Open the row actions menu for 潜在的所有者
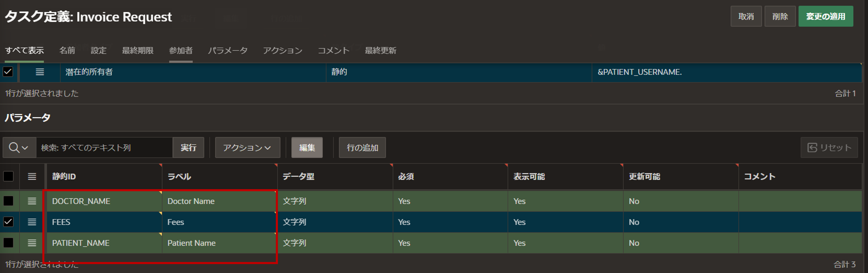868x273 pixels. 39,72
